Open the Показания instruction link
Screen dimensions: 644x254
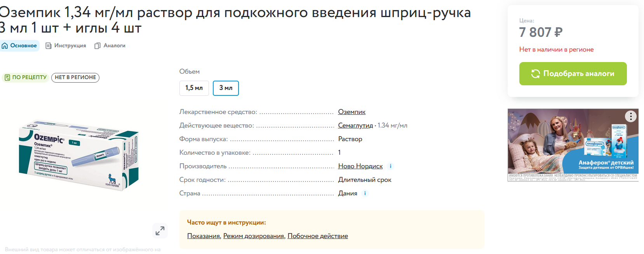(204, 236)
